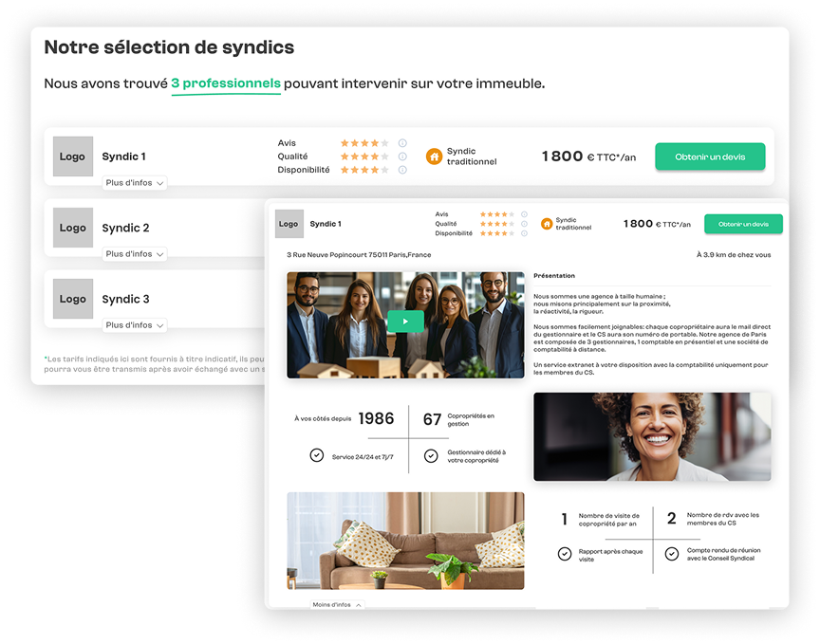Image resolution: width=820 pixels, height=644 pixels.
Task: Open the 3 professionnels link
Action: tap(225, 83)
